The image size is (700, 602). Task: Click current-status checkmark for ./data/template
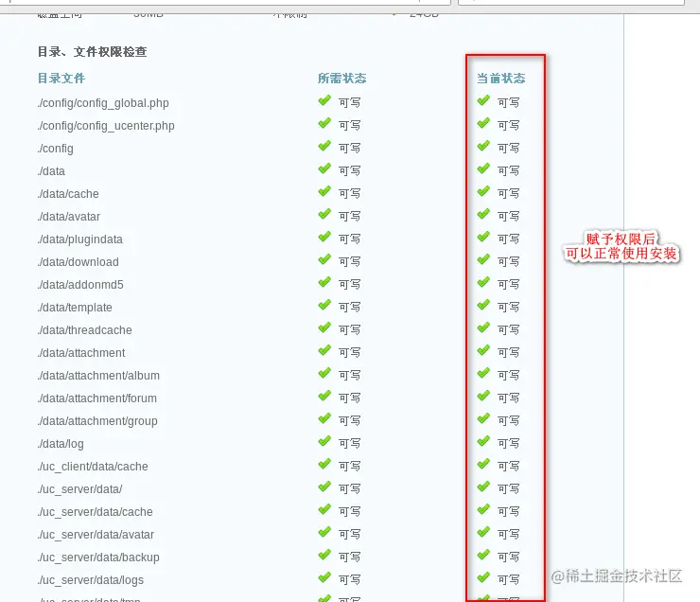click(483, 306)
